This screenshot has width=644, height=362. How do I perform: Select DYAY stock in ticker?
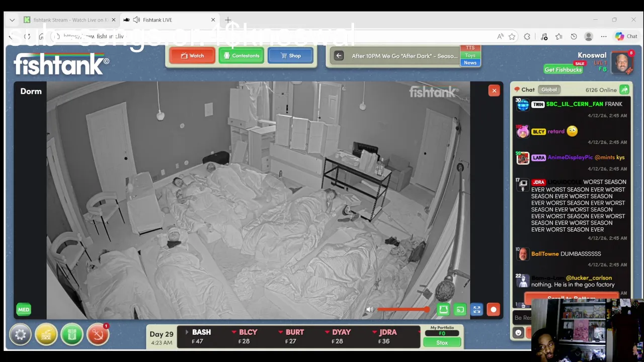[338, 336]
